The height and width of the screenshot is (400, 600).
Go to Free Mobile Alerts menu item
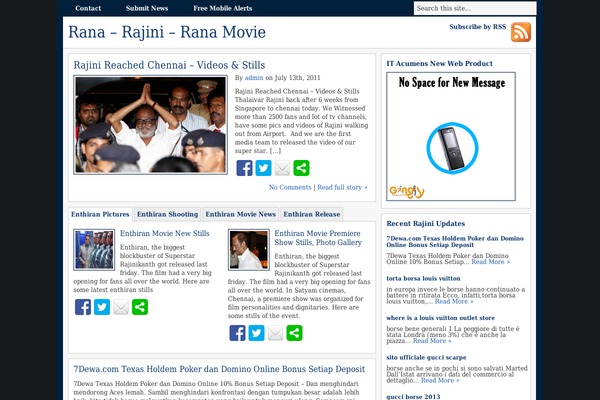point(223,8)
